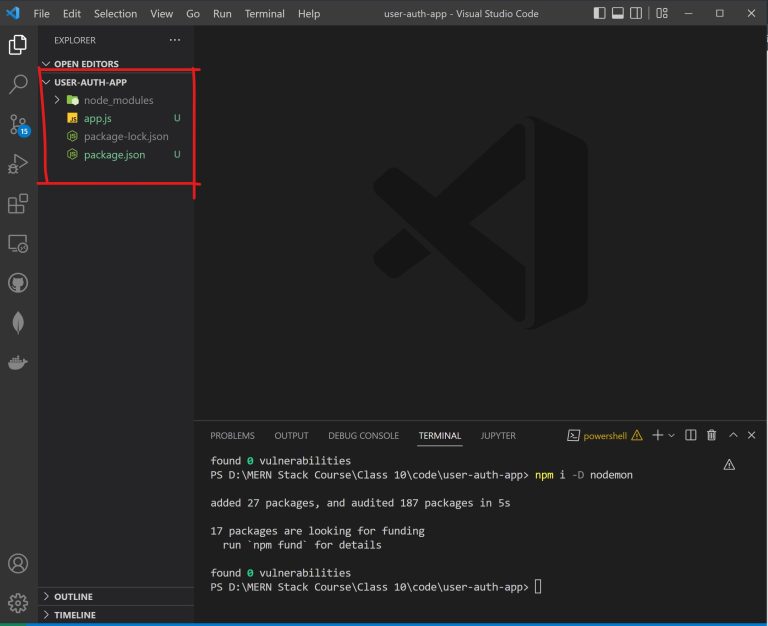Open the Extensions view icon
This screenshot has width=768, height=626.
pyautogui.click(x=18, y=204)
